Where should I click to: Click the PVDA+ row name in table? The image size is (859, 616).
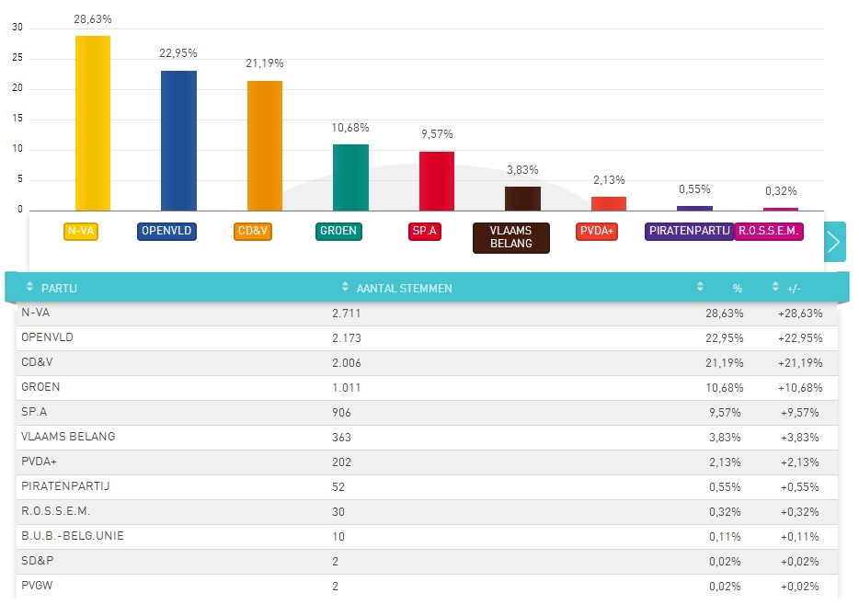point(39,462)
